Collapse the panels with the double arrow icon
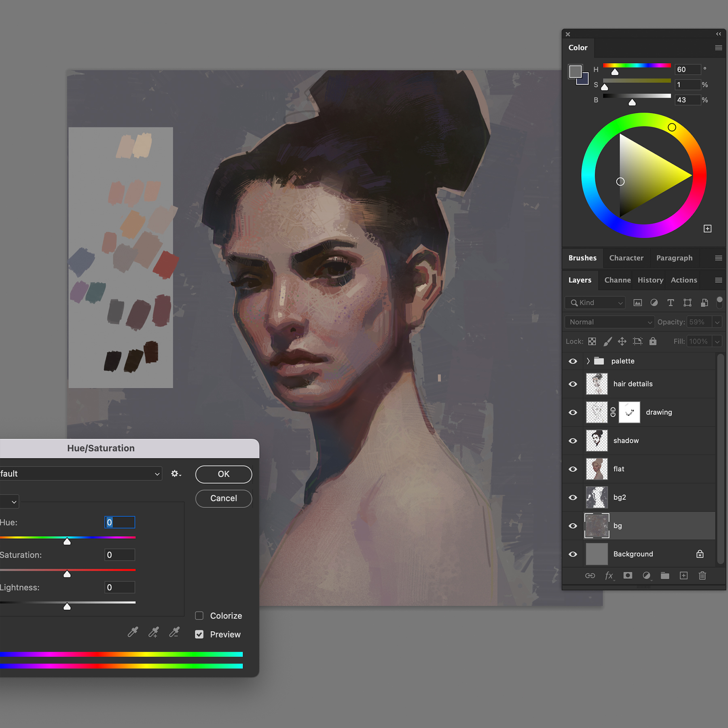This screenshot has width=728, height=728. tap(719, 34)
